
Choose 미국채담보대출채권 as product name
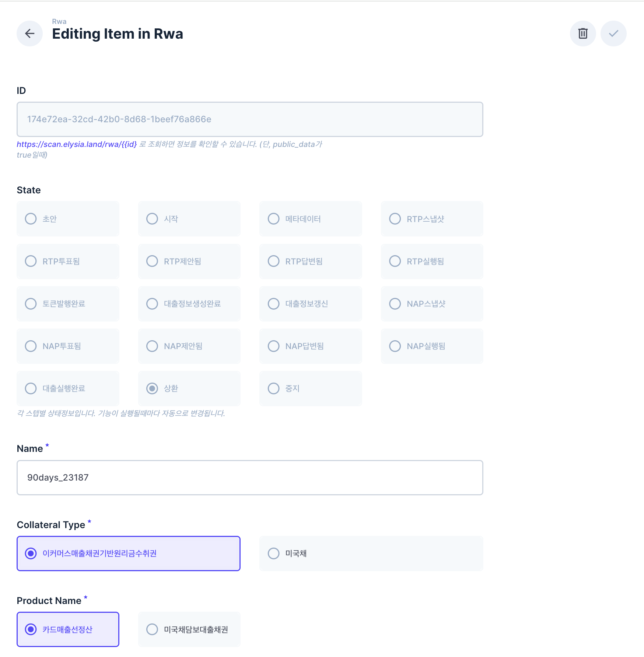[152, 629]
